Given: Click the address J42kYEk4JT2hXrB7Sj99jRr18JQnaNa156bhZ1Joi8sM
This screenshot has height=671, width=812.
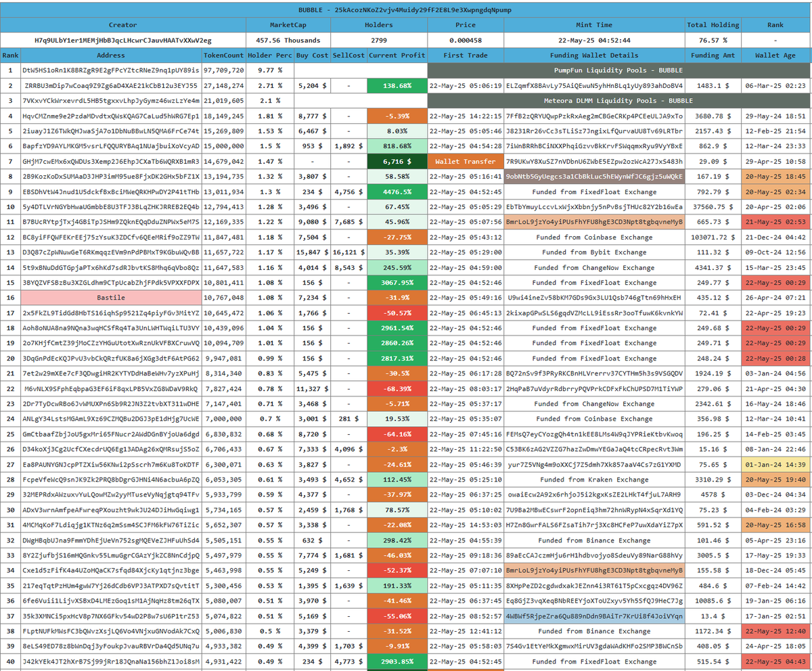Looking at the screenshot, I should click(x=111, y=662).
